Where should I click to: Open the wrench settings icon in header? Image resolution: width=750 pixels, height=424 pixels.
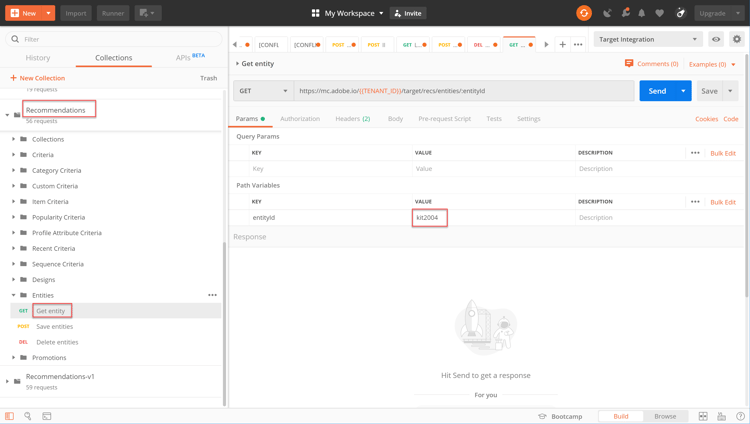click(625, 13)
